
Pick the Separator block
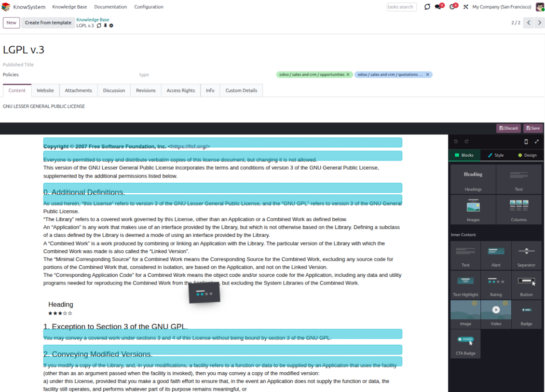526,255
